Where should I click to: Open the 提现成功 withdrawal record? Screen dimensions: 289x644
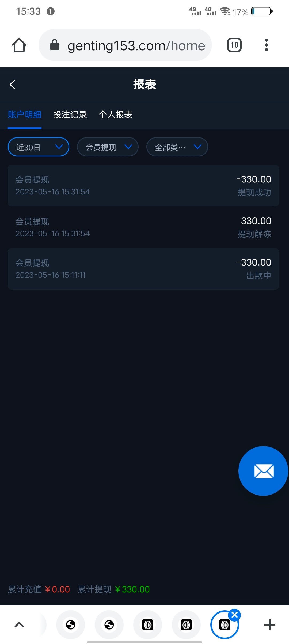coord(143,186)
